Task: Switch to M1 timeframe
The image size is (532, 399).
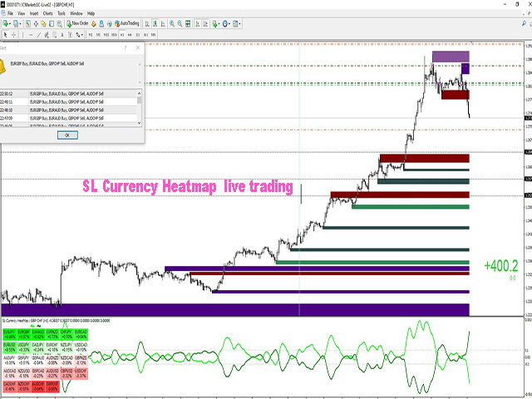Action: click(91, 35)
